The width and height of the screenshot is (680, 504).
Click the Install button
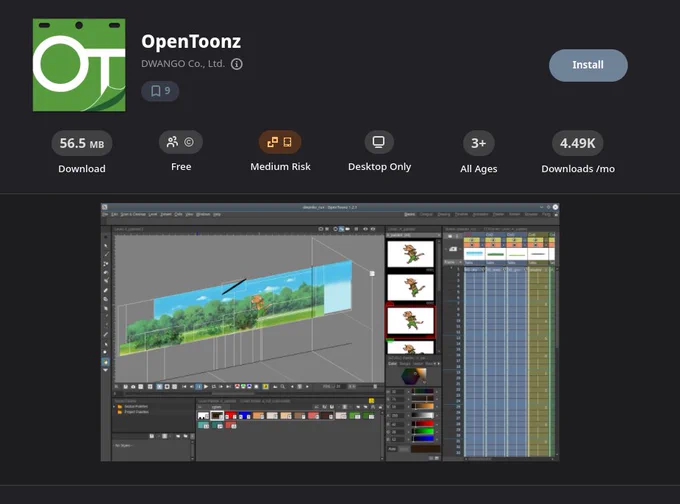point(588,65)
